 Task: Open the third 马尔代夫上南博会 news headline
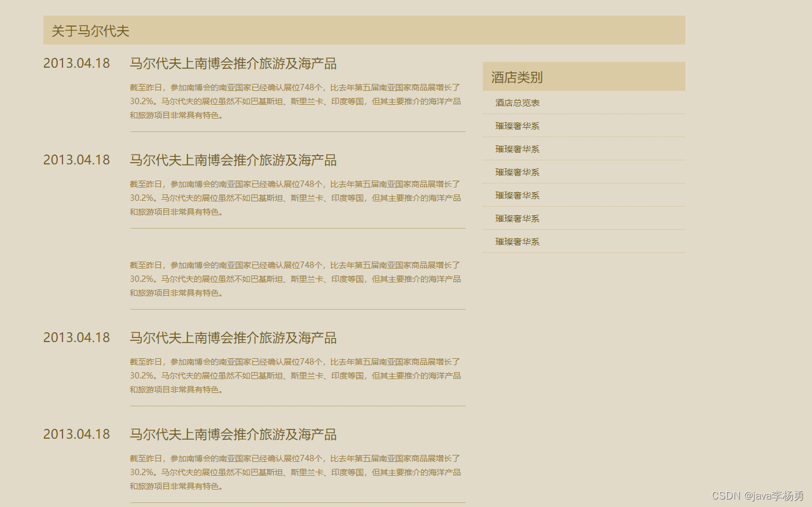click(x=234, y=337)
